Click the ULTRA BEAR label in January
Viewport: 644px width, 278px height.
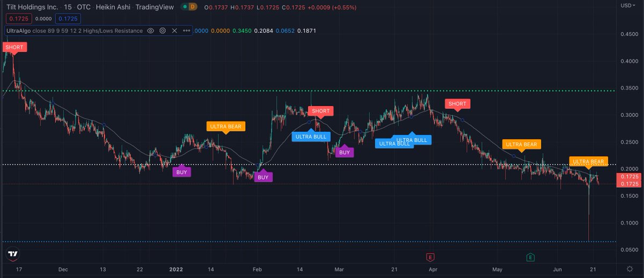(226, 127)
